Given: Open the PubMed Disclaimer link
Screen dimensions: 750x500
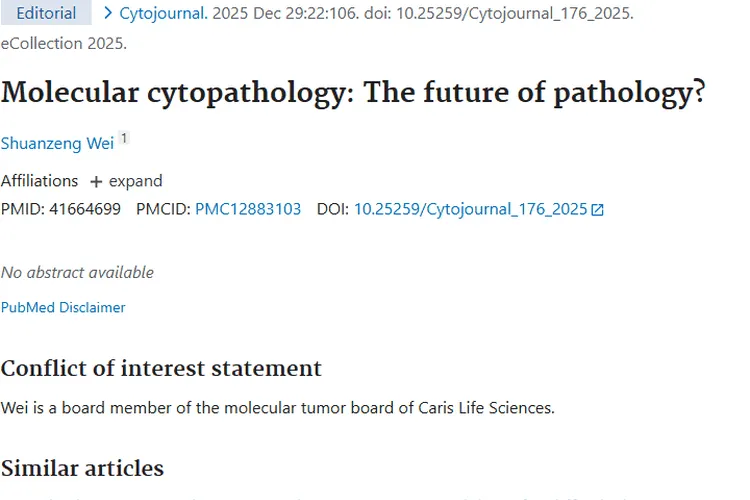Looking at the screenshot, I should [63, 308].
